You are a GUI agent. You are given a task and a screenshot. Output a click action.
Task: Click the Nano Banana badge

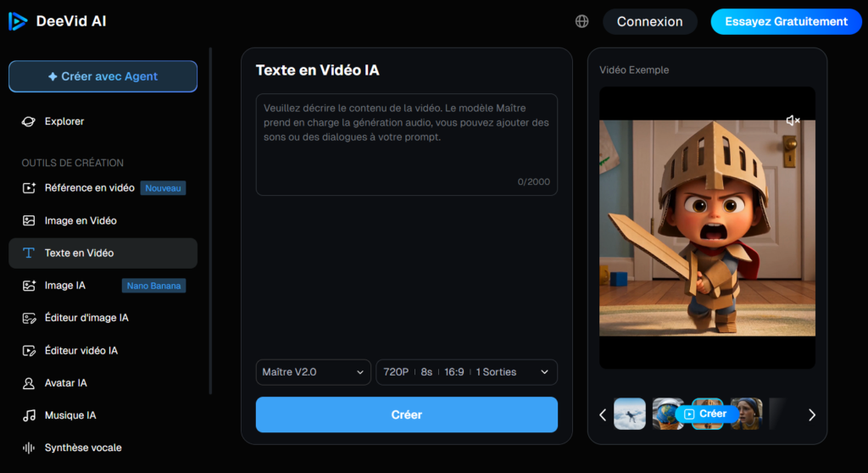(153, 286)
